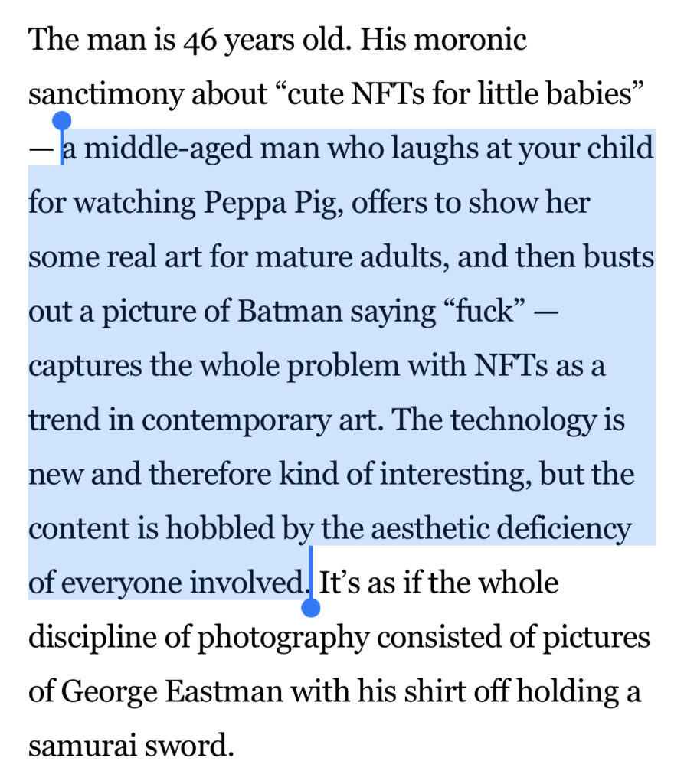Click the word "hobbled"

point(220,528)
